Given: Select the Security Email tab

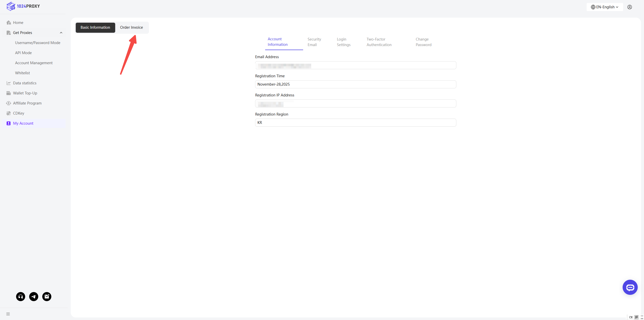Looking at the screenshot, I should (314, 42).
